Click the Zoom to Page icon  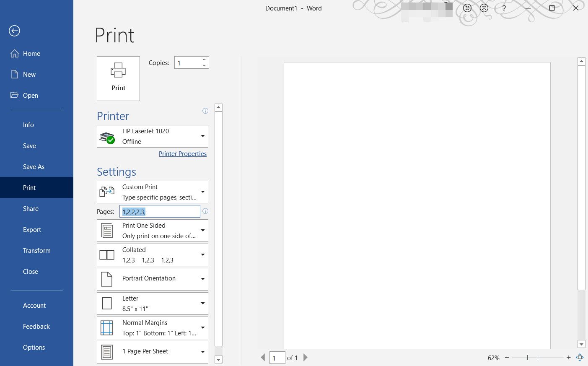pyautogui.click(x=580, y=358)
